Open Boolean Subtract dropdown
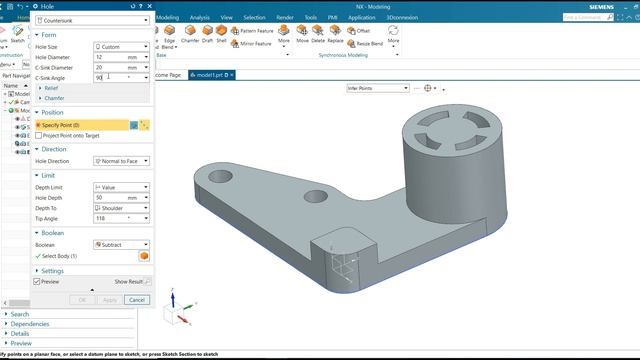 pyautogui.click(x=121, y=244)
